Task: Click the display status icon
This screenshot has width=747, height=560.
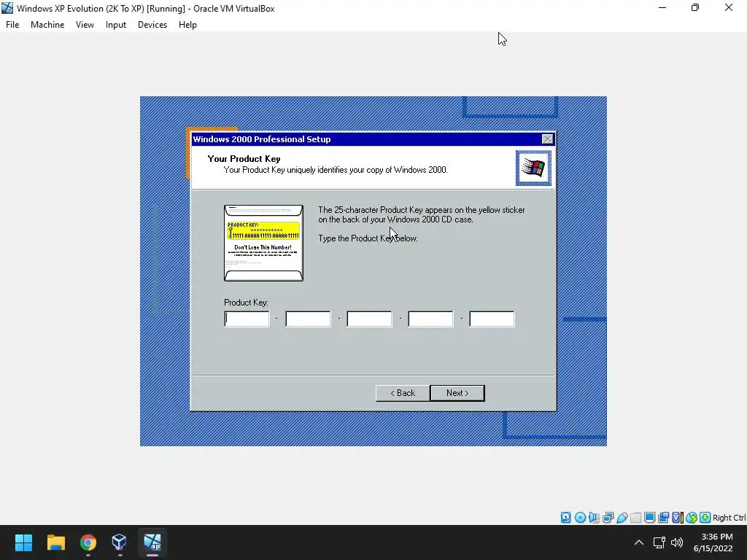Action: (649, 518)
